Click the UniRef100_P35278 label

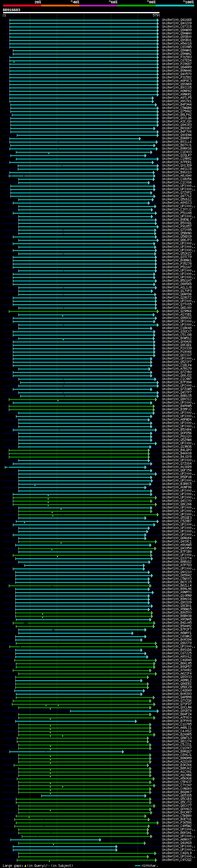pos(177,264)
